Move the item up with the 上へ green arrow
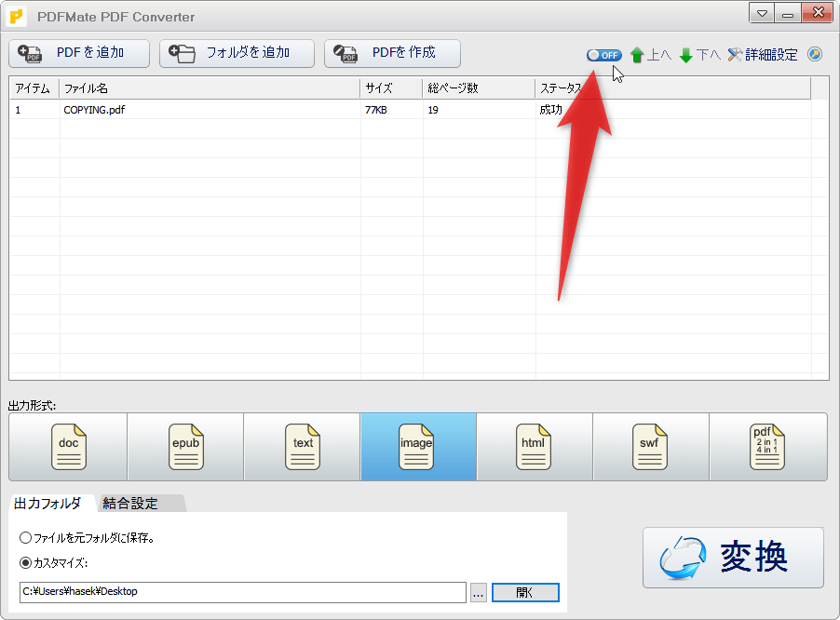 click(x=650, y=55)
